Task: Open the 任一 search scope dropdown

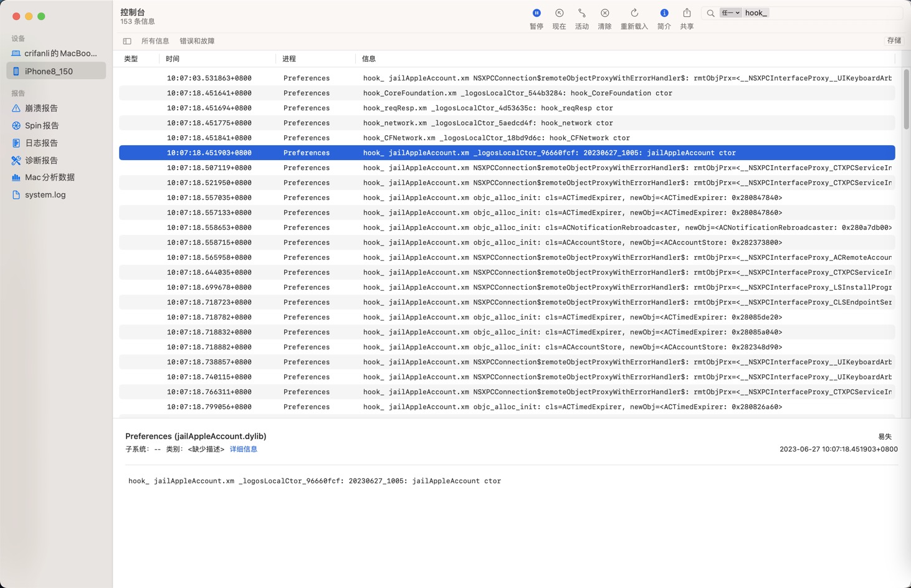Action: pyautogui.click(x=730, y=12)
